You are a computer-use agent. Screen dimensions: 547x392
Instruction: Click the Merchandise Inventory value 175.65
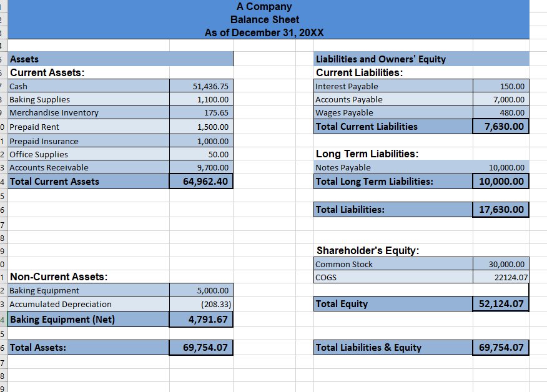coord(201,112)
